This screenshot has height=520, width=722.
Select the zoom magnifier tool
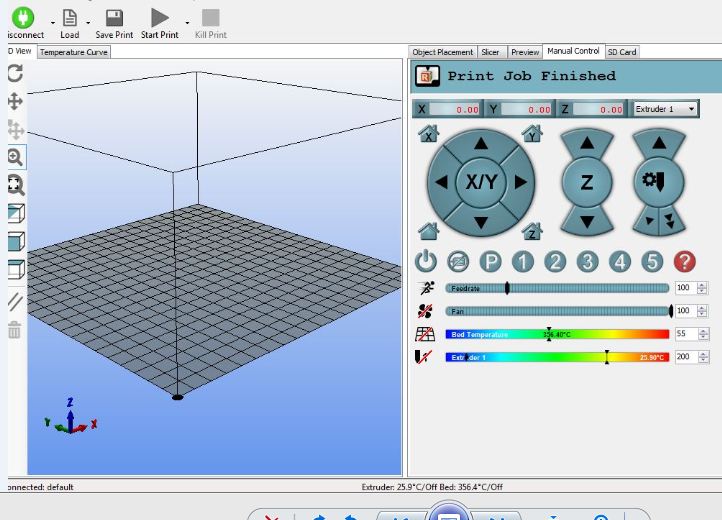point(16,158)
